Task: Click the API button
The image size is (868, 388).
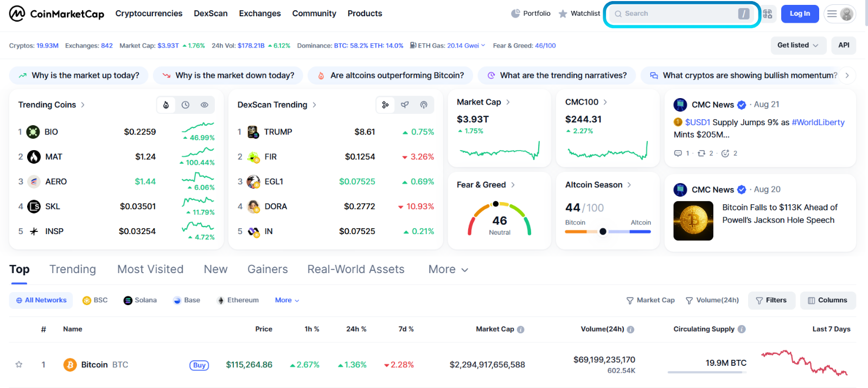Action: pyautogui.click(x=844, y=46)
